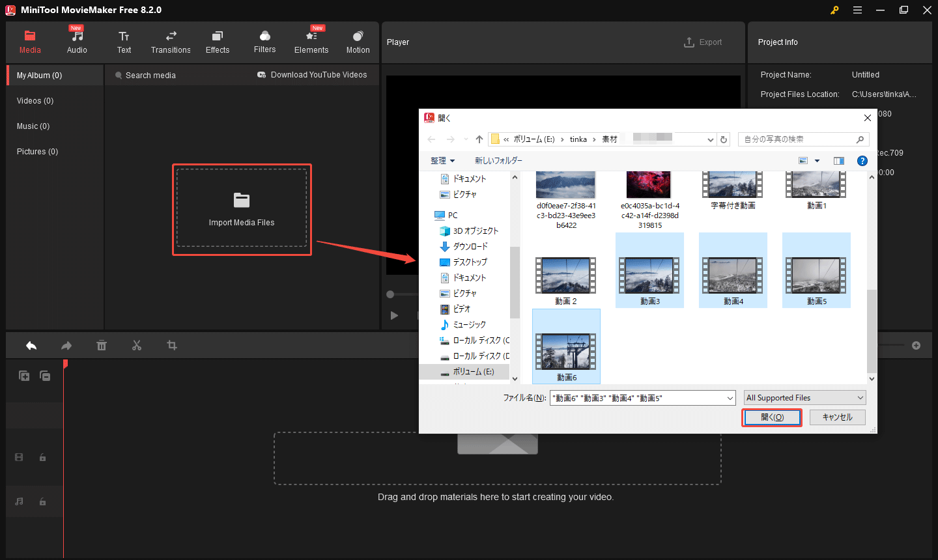938x560 pixels.
Task: Open the All Supported Files type dropdown
Action: tap(805, 398)
